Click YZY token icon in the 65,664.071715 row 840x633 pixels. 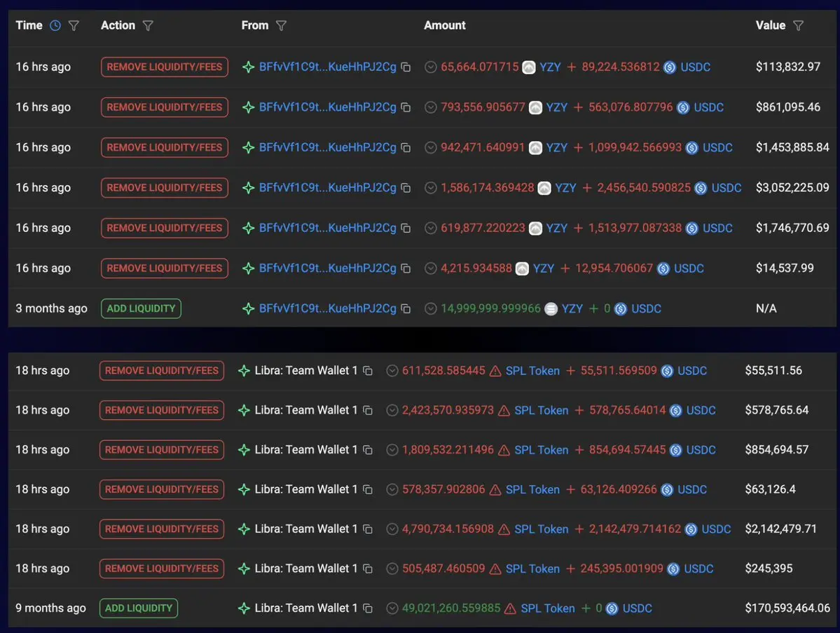529,67
